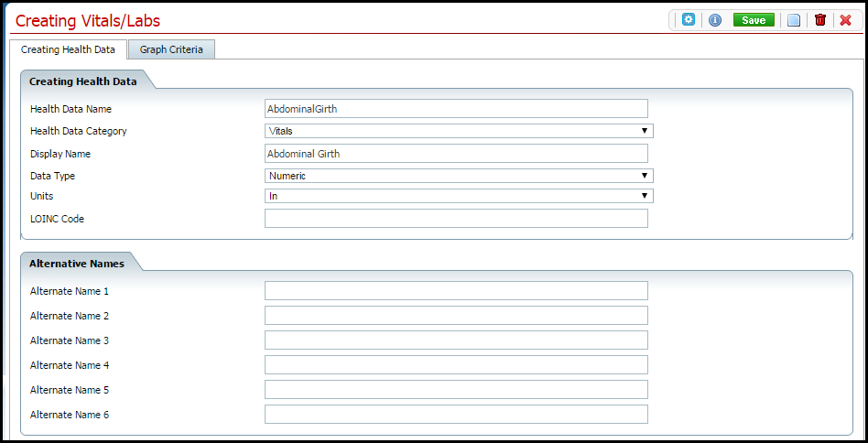This screenshot has width=868, height=443.
Task: Click the Display Name text field
Action: click(455, 154)
